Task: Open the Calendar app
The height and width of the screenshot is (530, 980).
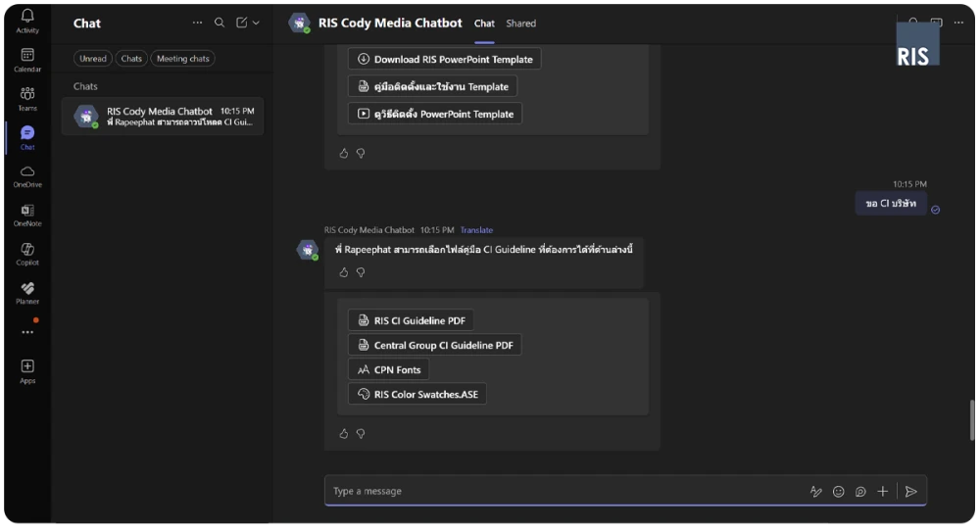Action: coord(26,60)
